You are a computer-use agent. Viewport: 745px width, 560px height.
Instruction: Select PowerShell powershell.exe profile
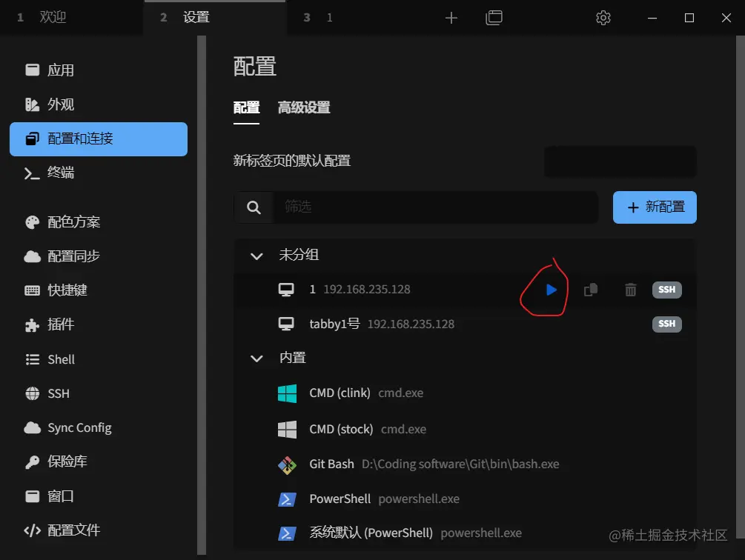[x=466, y=499]
